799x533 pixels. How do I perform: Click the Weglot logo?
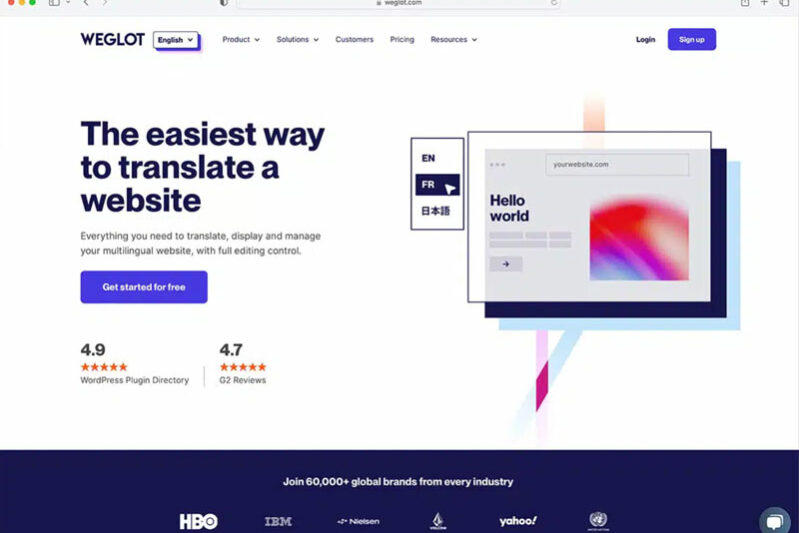112,40
